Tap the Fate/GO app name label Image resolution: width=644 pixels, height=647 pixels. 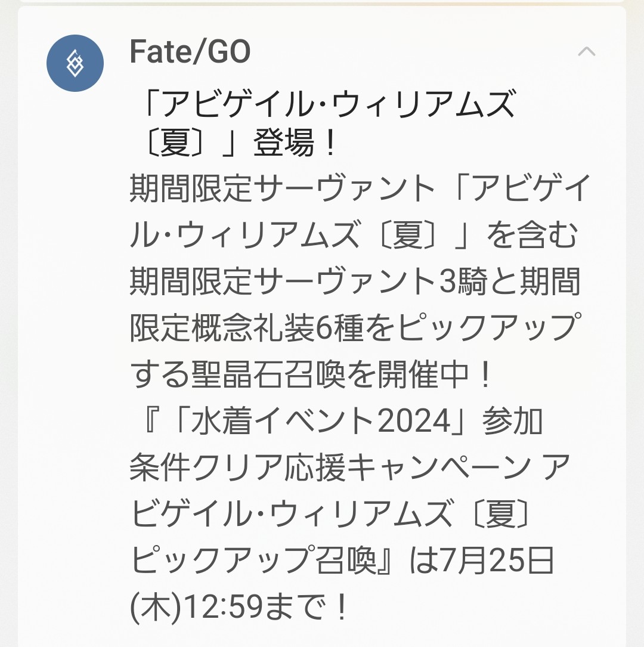coord(190,52)
